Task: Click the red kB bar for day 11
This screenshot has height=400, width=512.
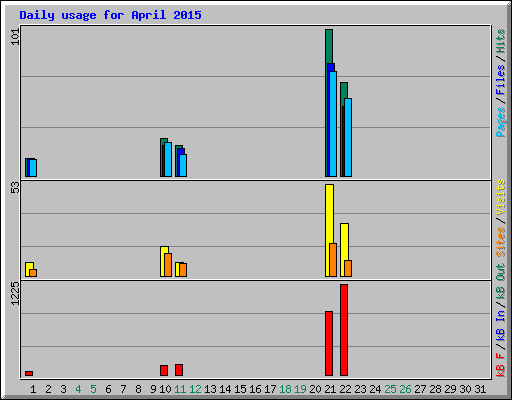Action: 179,370
